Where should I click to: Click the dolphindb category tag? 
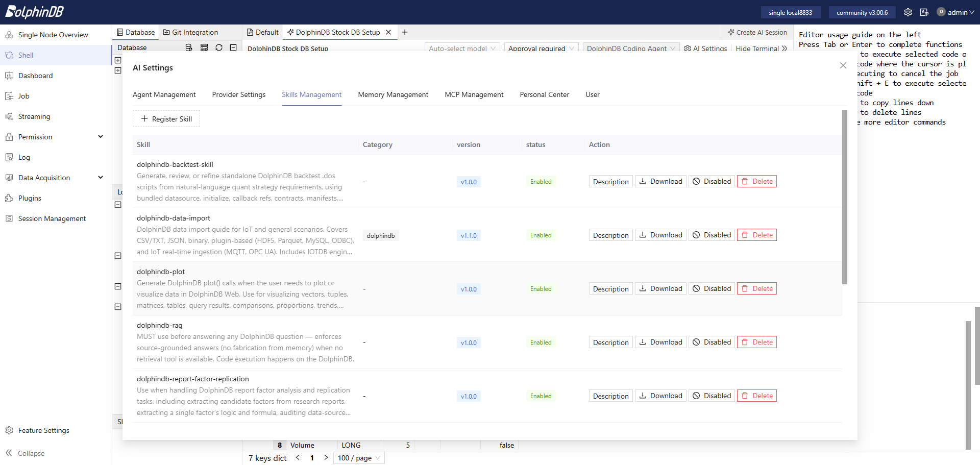click(x=381, y=235)
